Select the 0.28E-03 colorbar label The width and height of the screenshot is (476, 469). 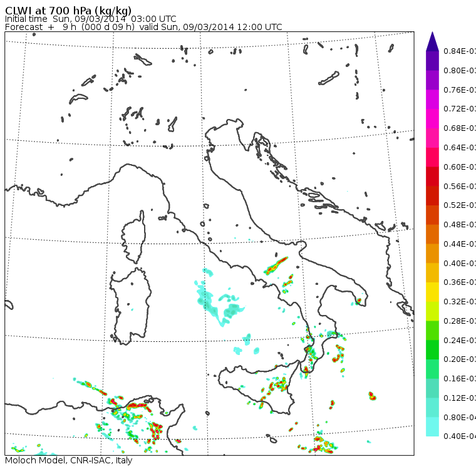tap(460, 321)
